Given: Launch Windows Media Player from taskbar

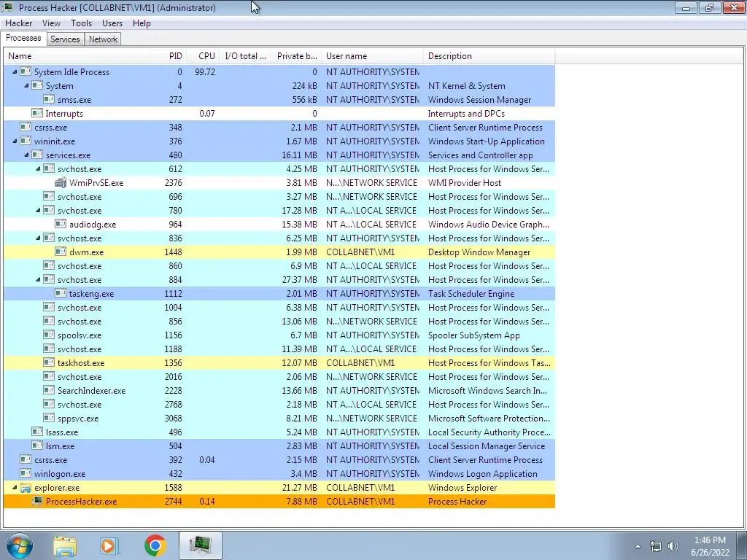Looking at the screenshot, I should pyautogui.click(x=109, y=545).
